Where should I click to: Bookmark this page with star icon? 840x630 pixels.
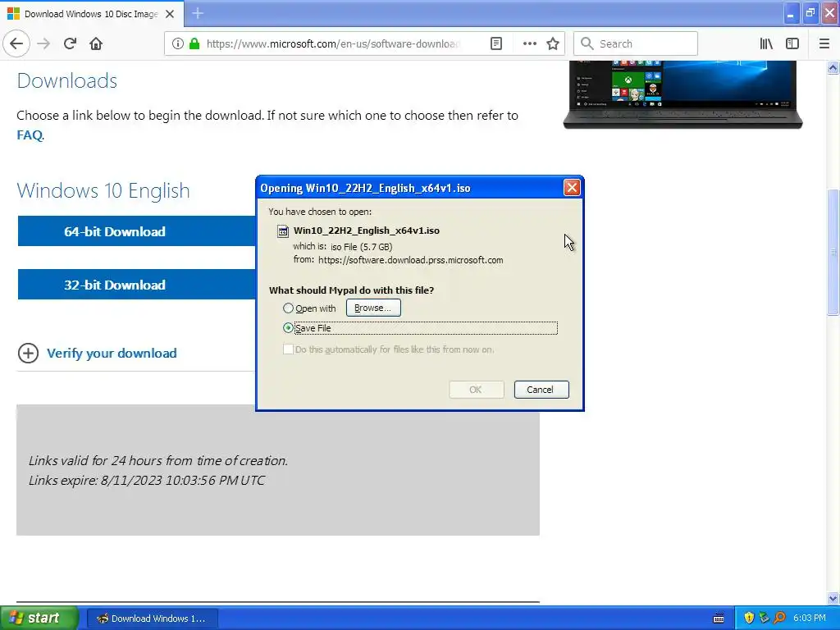coord(553,44)
